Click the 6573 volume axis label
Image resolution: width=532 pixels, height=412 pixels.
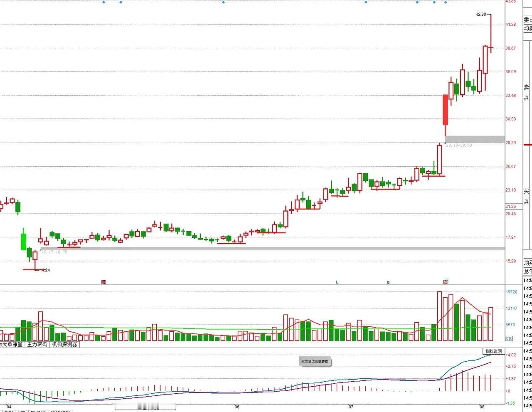(510, 325)
